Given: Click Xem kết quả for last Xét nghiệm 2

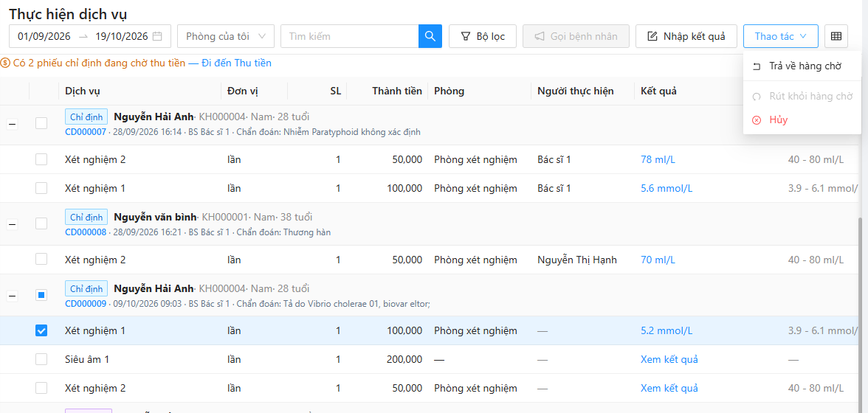Looking at the screenshot, I should coord(669,388).
